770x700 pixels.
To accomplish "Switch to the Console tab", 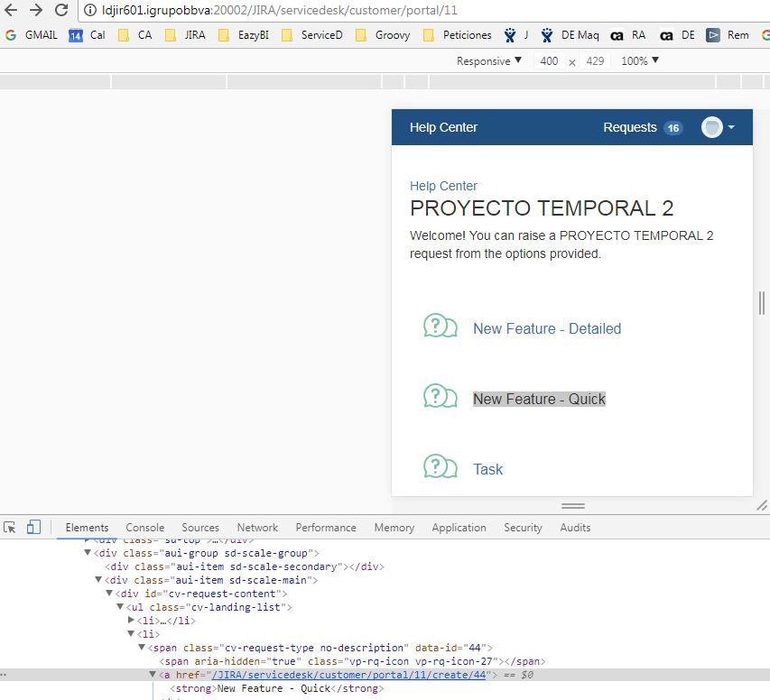I will (144, 527).
